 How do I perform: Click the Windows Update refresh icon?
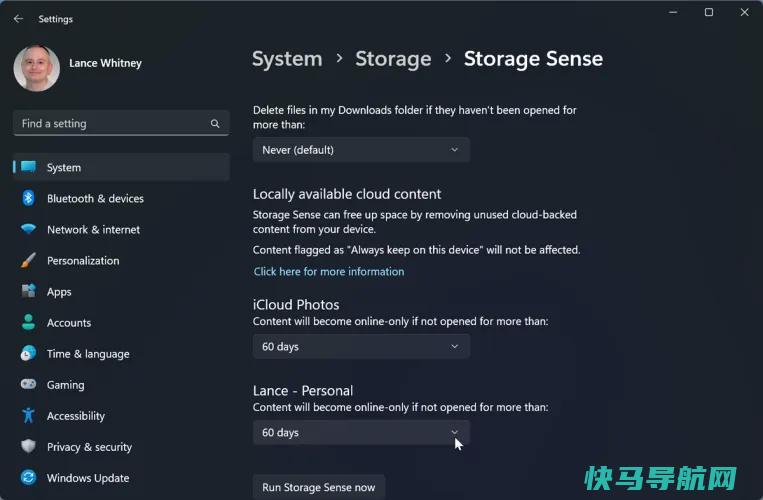point(28,477)
